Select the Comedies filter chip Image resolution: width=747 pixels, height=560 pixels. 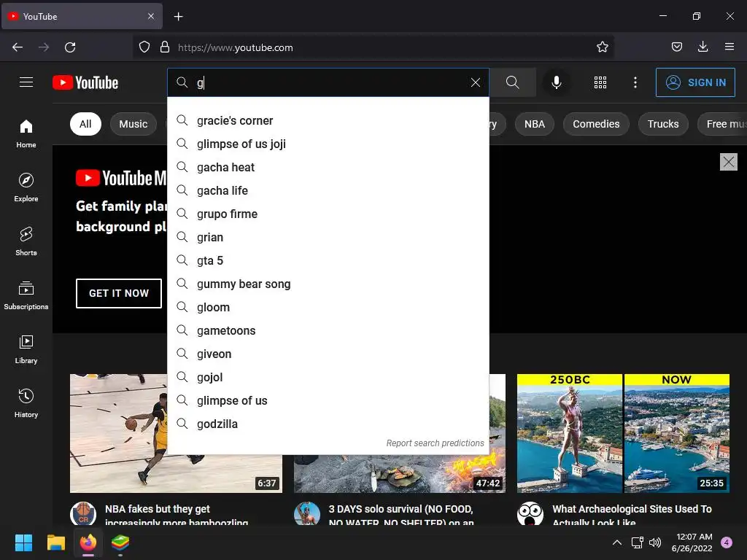596,124
